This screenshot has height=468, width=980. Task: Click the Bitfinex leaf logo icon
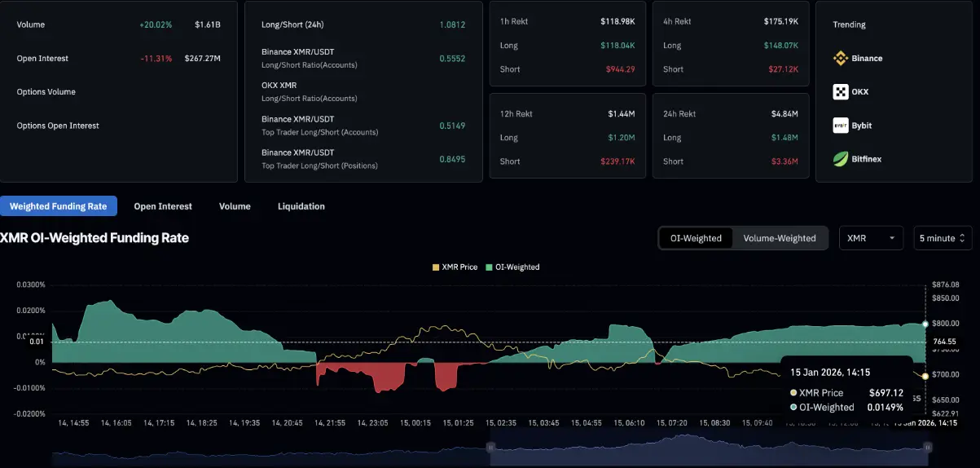pos(841,159)
